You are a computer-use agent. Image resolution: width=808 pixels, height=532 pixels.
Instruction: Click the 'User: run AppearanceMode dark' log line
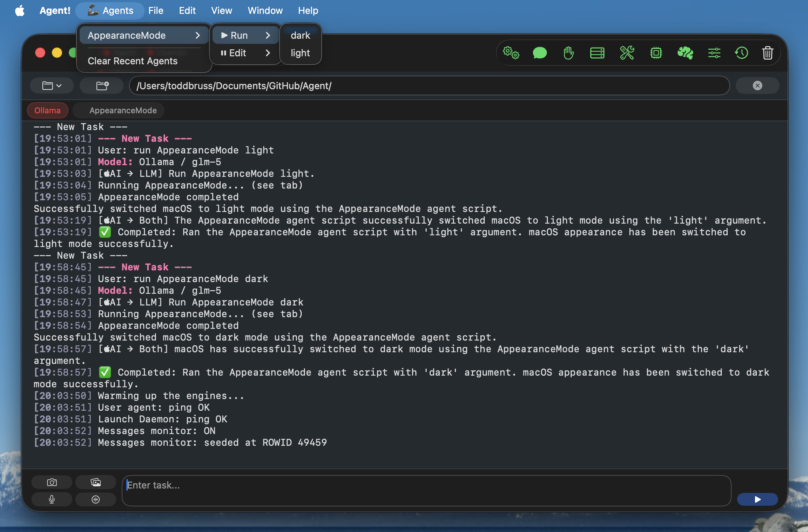click(151, 279)
